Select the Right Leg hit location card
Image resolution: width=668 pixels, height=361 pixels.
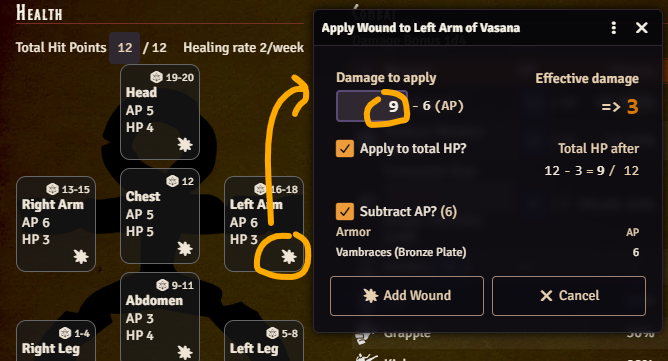(56, 341)
